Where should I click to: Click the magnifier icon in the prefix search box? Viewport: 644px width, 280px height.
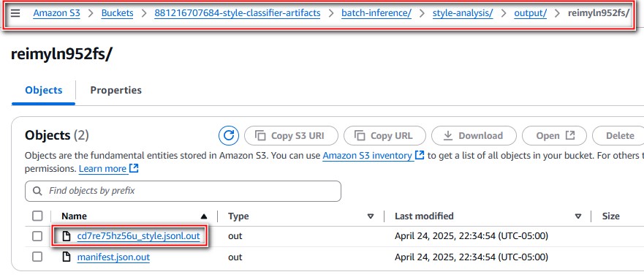[37, 191]
